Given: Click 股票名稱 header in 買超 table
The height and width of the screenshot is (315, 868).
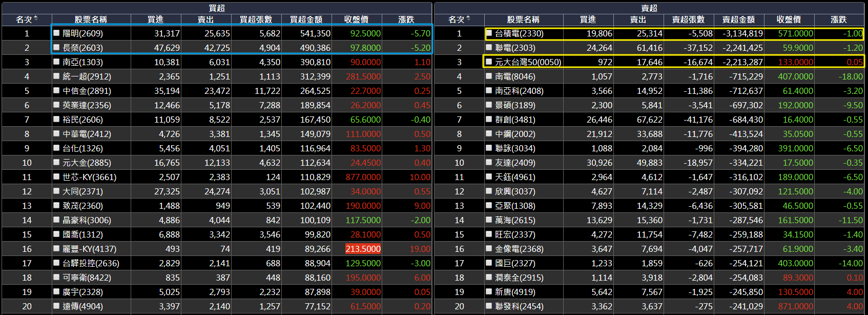Looking at the screenshot, I should (91, 19).
